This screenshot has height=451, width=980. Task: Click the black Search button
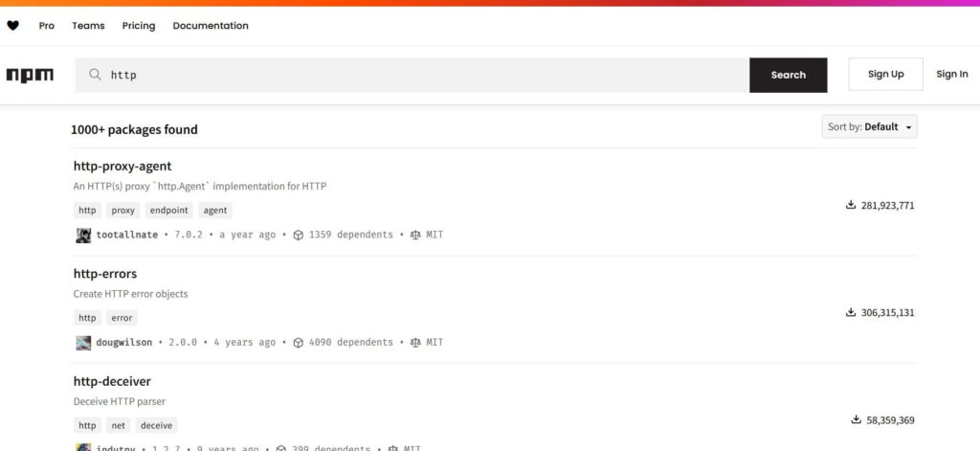789,75
